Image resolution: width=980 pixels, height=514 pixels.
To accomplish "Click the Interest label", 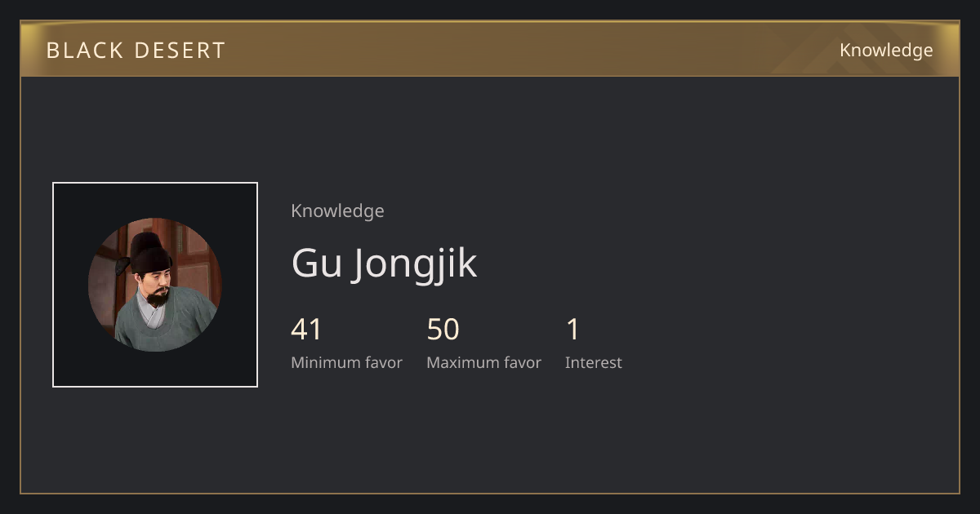I will click(x=593, y=362).
